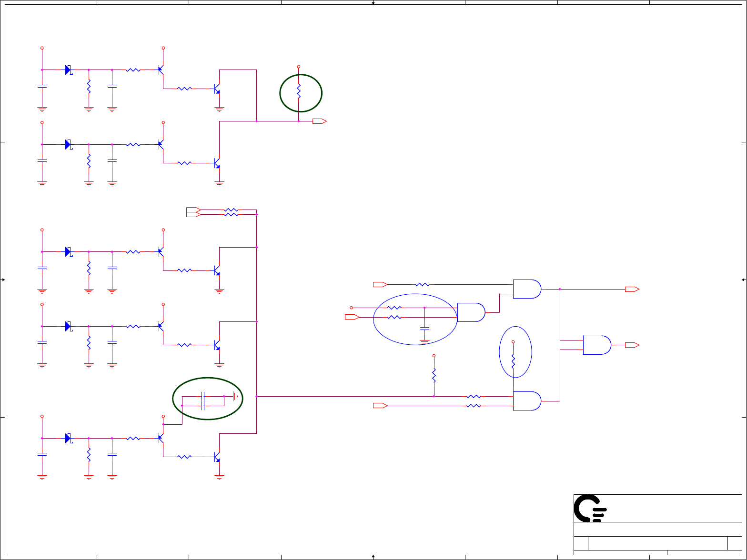The image size is (747, 560).
Task: Select the lower capacitor inside the green ellipse
Action: tap(203, 406)
